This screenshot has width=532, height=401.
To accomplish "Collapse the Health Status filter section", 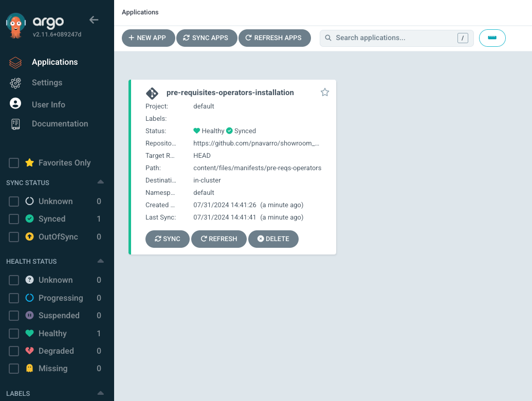I will (101, 261).
